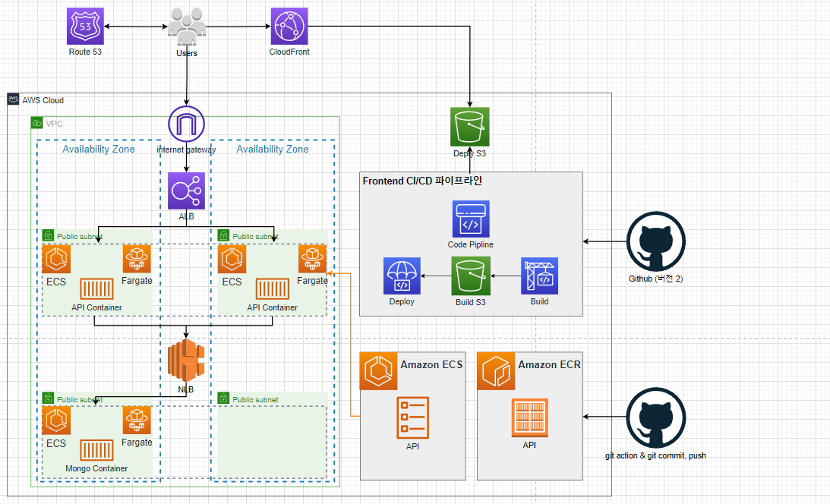Select the Fargate icon targeted by the orange arrow
Screen dimensions: 830x504
[312, 259]
